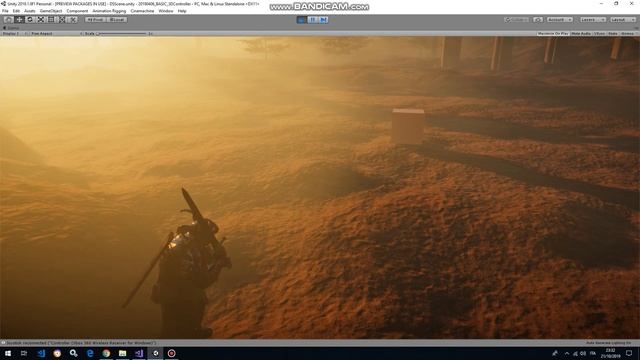Open the Animation Rigging menu
This screenshot has height=360, width=640.
click(x=109, y=11)
